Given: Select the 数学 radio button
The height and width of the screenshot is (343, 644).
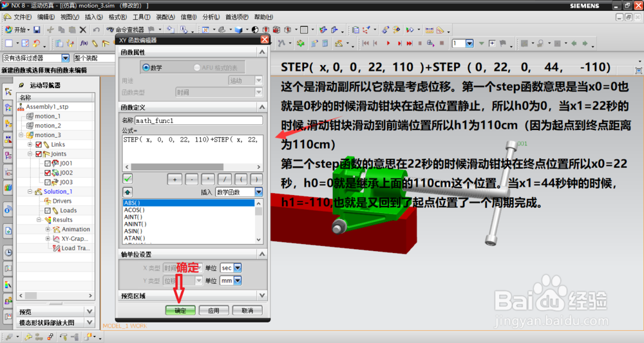Looking at the screenshot, I should tap(146, 68).
